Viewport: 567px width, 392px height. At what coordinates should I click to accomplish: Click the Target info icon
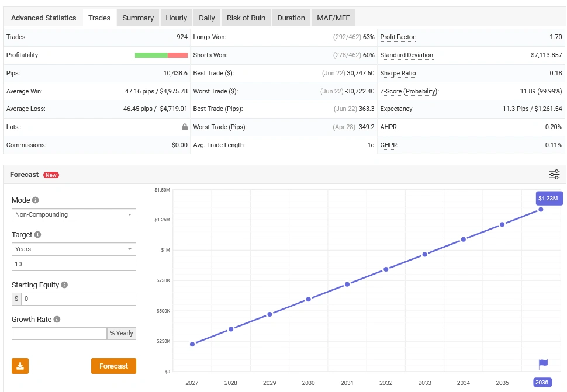pyautogui.click(x=37, y=235)
